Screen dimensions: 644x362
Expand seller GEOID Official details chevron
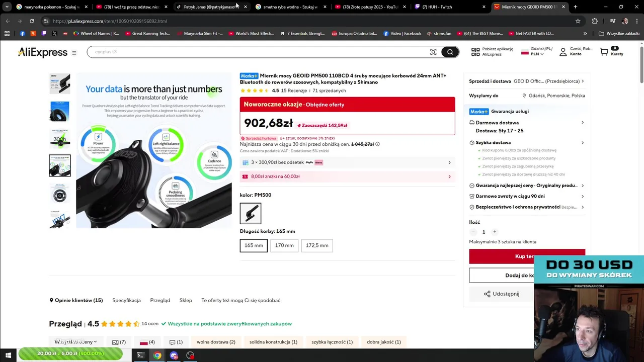583,81
